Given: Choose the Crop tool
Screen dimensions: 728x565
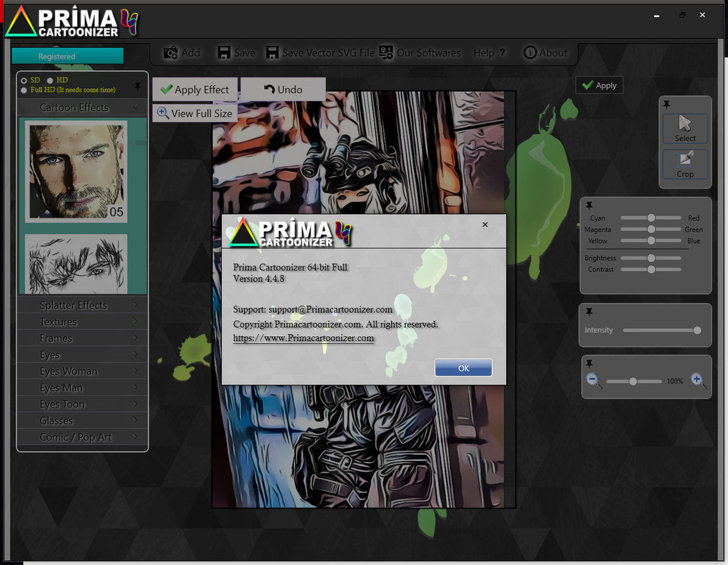Looking at the screenshot, I should [685, 164].
